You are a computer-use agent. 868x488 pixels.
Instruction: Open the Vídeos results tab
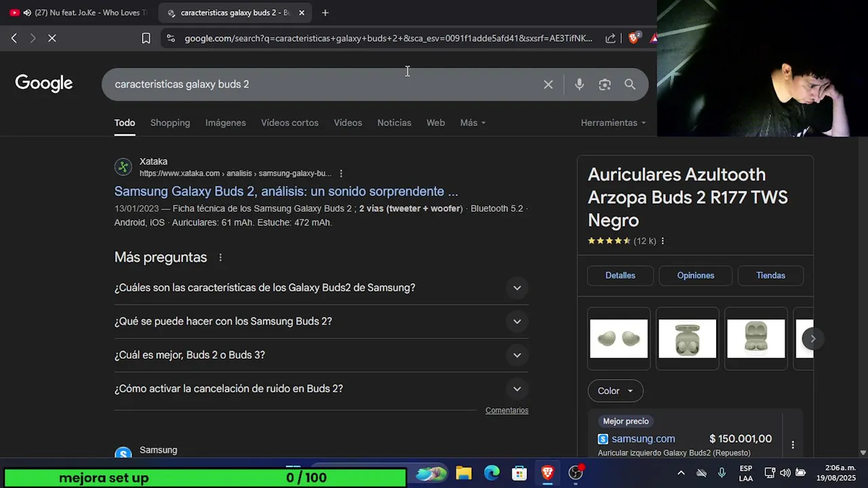348,123
